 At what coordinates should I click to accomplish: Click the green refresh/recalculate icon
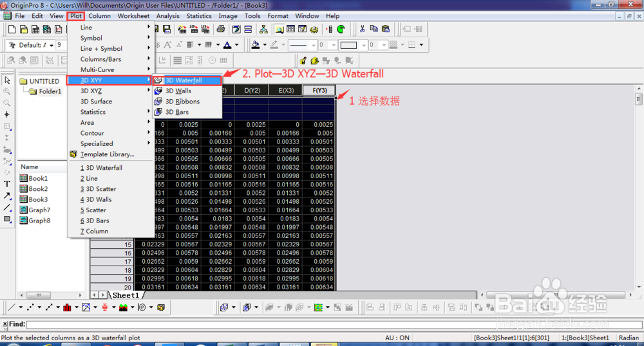click(x=341, y=29)
